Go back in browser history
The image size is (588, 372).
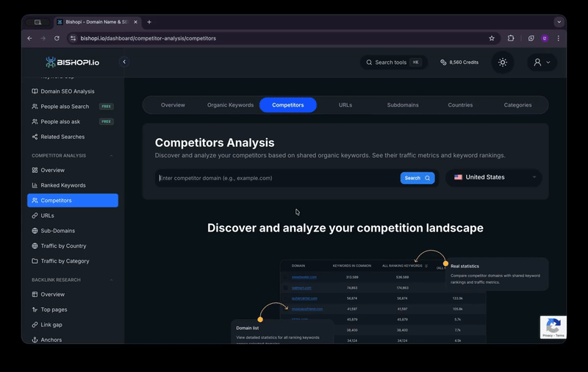(29, 38)
